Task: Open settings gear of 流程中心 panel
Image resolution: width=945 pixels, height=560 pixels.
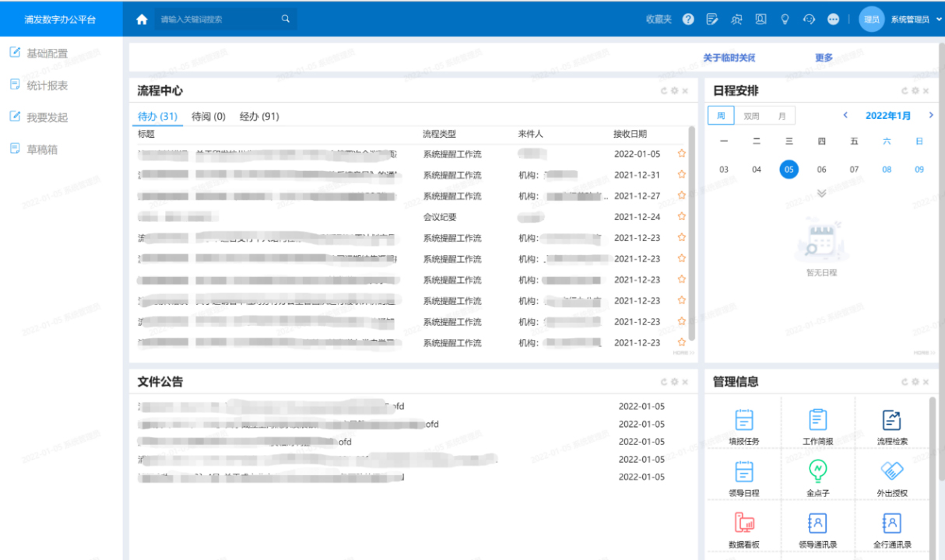Action: 674,91
